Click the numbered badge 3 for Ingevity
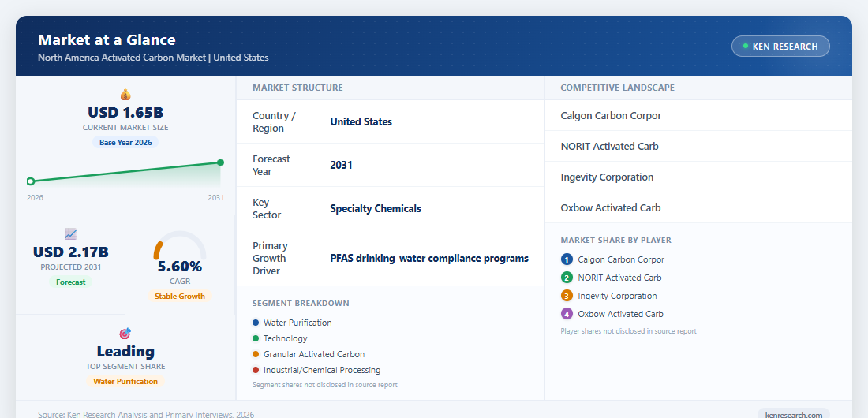 (567, 296)
